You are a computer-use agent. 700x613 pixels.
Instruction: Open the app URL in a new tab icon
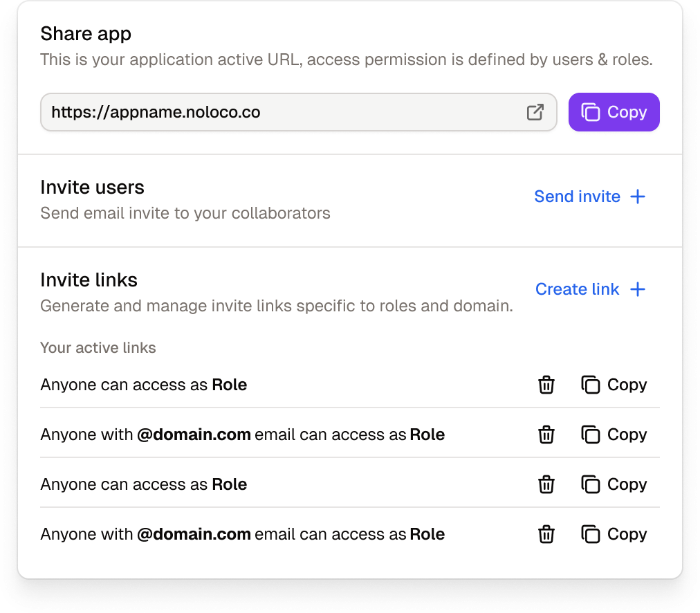pos(535,112)
